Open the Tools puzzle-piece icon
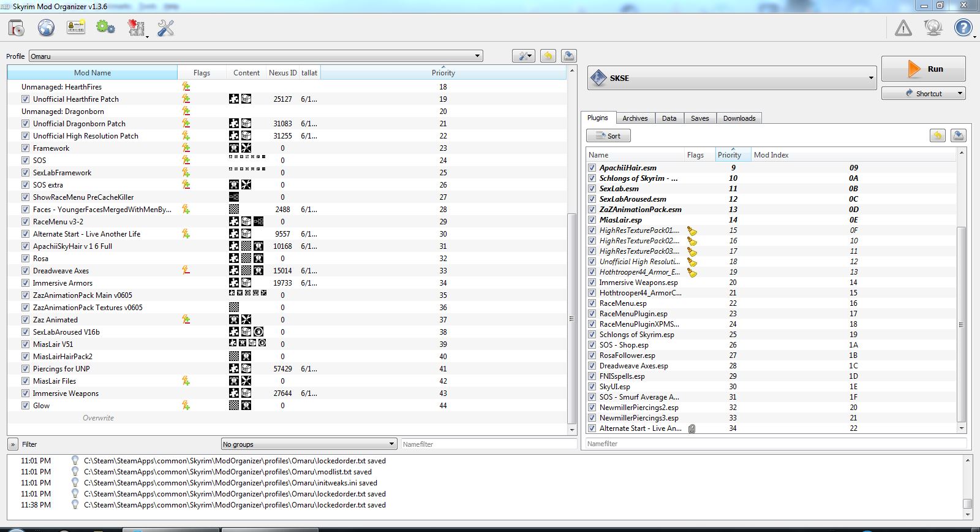The image size is (980, 532). (135, 28)
